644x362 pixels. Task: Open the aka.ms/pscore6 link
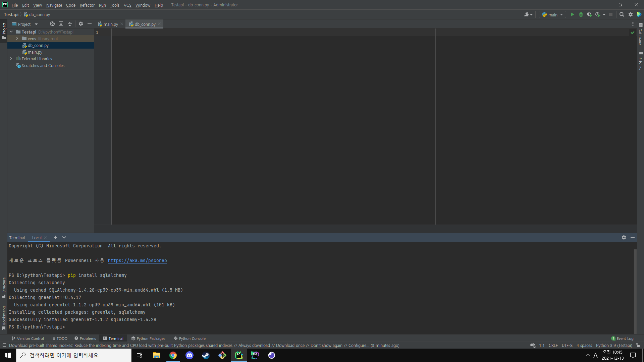[137, 260]
